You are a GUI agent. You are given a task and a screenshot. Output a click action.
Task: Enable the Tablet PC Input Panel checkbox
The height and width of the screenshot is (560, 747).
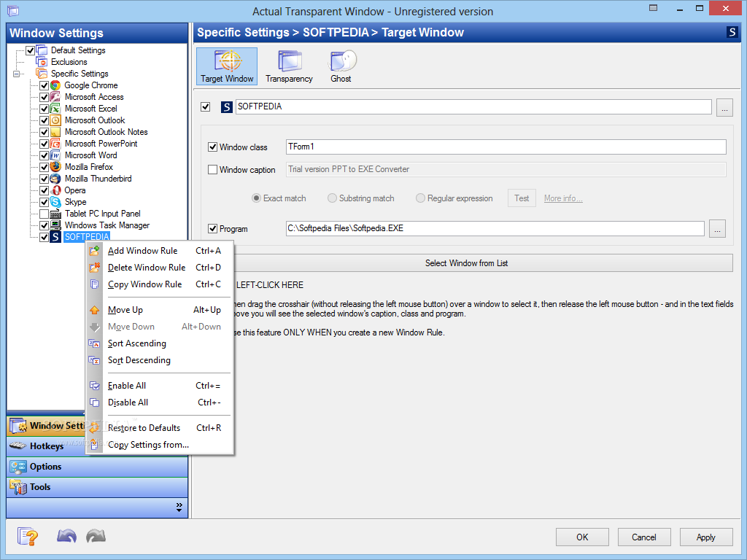tap(44, 214)
